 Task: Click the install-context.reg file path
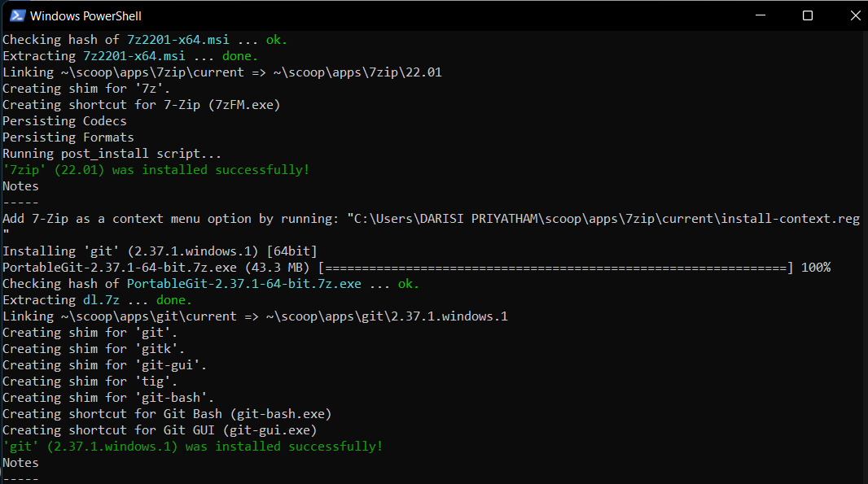point(603,219)
